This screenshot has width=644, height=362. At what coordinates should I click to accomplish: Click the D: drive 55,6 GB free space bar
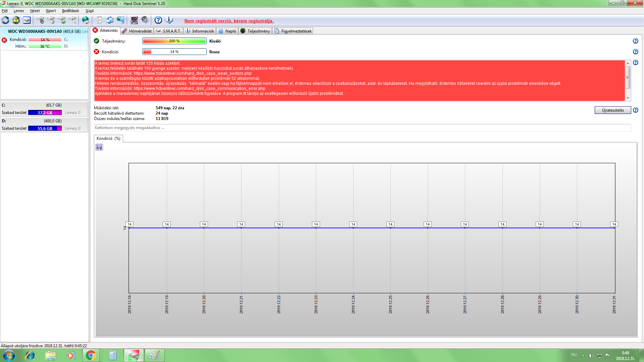45,128
